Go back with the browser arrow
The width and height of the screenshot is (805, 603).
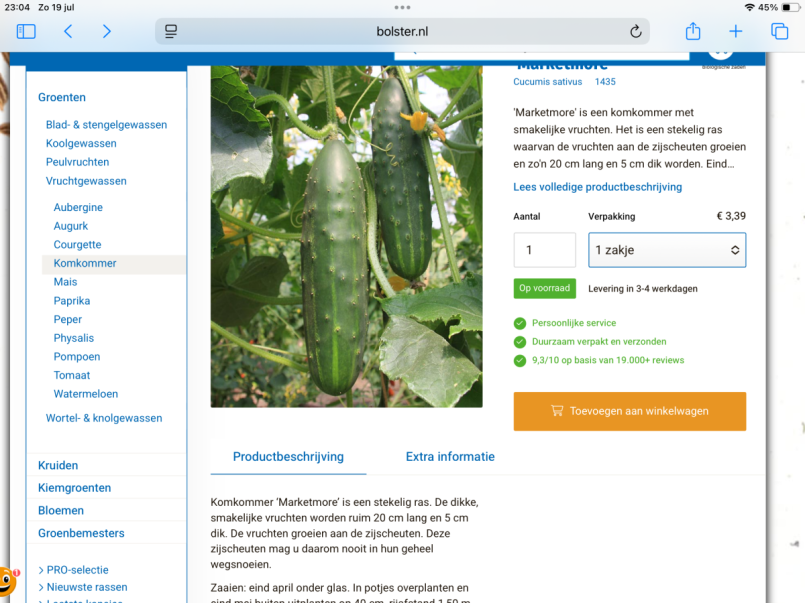(x=68, y=31)
